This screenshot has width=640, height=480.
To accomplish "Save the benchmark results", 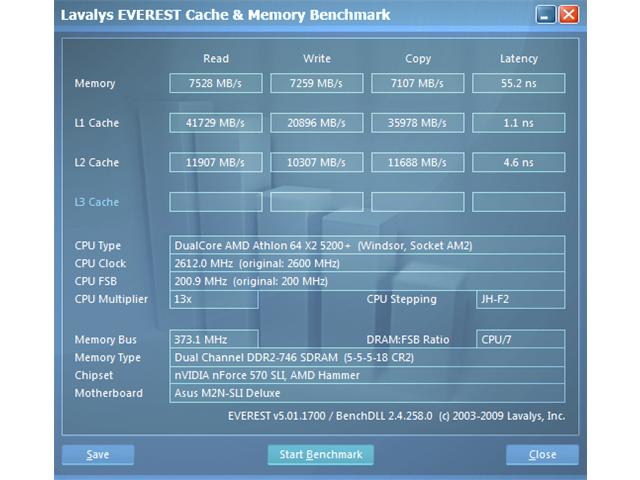I will pyautogui.click(x=98, y=455).
